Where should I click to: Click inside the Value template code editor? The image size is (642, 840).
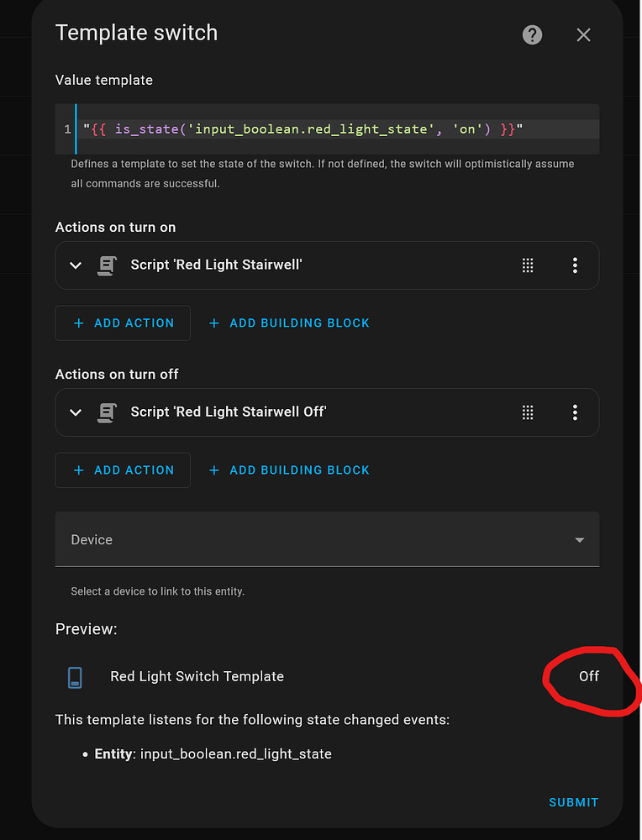(x=336, y=129)
